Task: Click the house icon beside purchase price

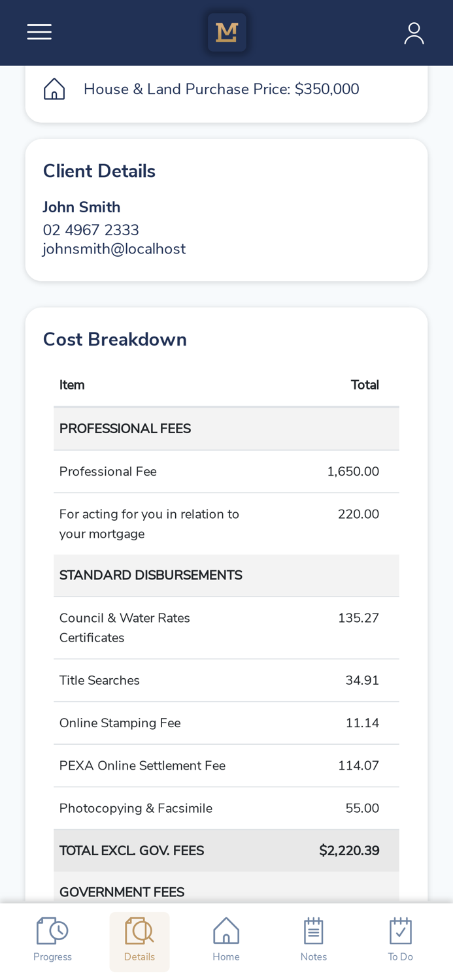Action: tap(54, 89)
